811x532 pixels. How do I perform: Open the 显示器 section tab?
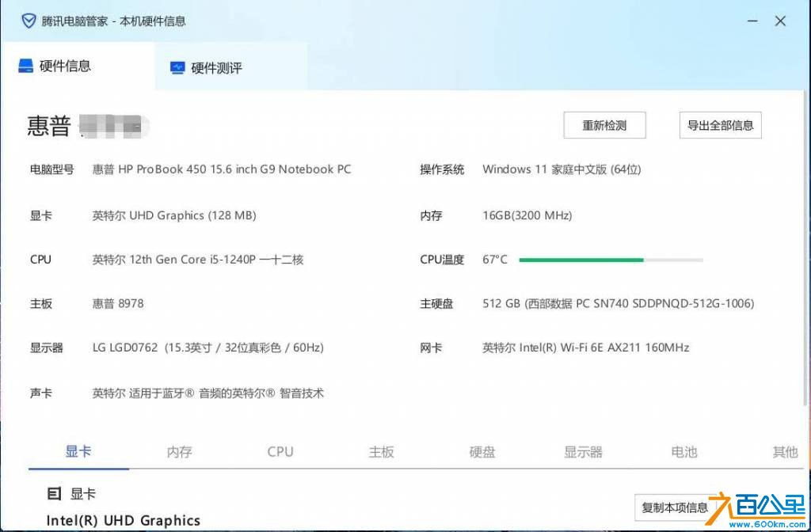[x=582, y=451]
